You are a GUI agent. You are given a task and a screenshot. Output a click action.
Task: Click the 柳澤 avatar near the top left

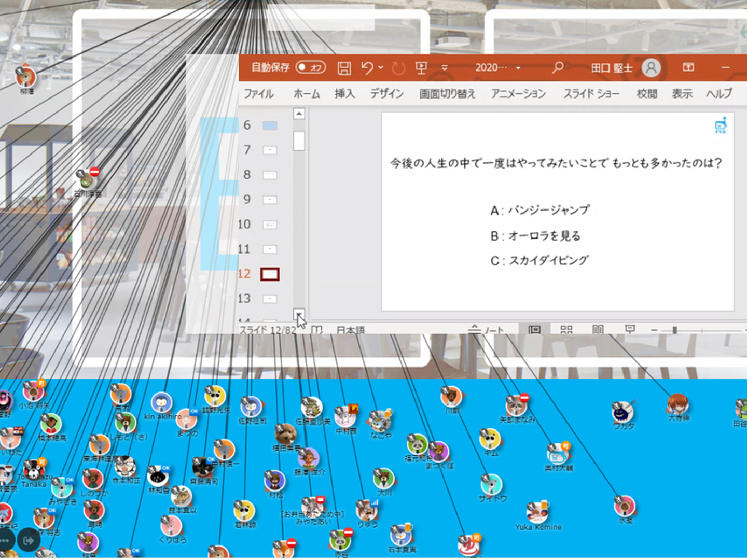pyautogui.click(x=26, y=77)
